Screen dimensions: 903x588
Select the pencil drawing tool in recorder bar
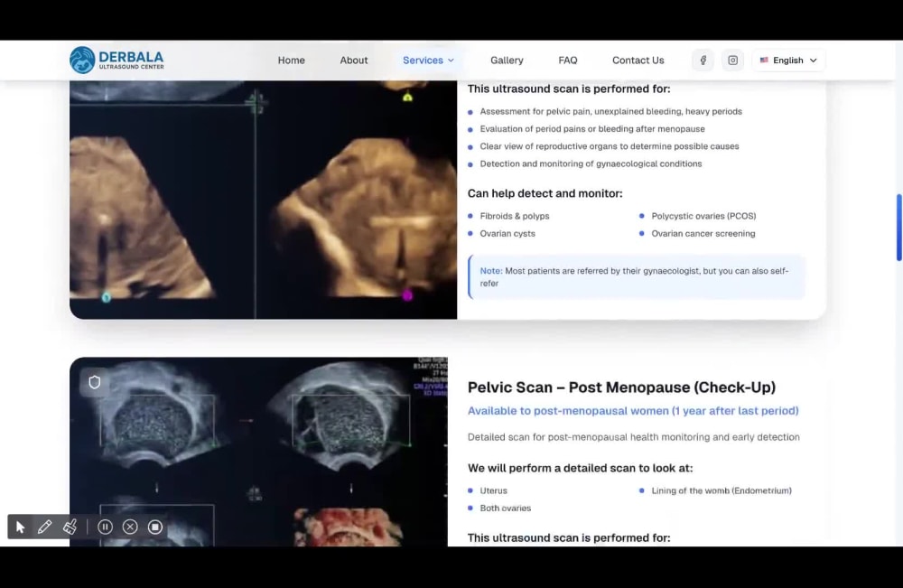pos(45,527)
